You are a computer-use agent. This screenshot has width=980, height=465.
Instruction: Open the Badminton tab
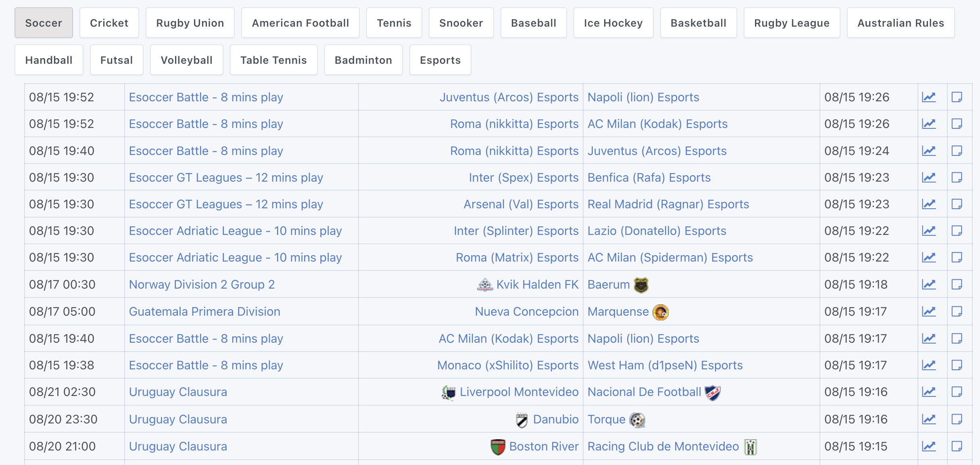coord(363,60)
